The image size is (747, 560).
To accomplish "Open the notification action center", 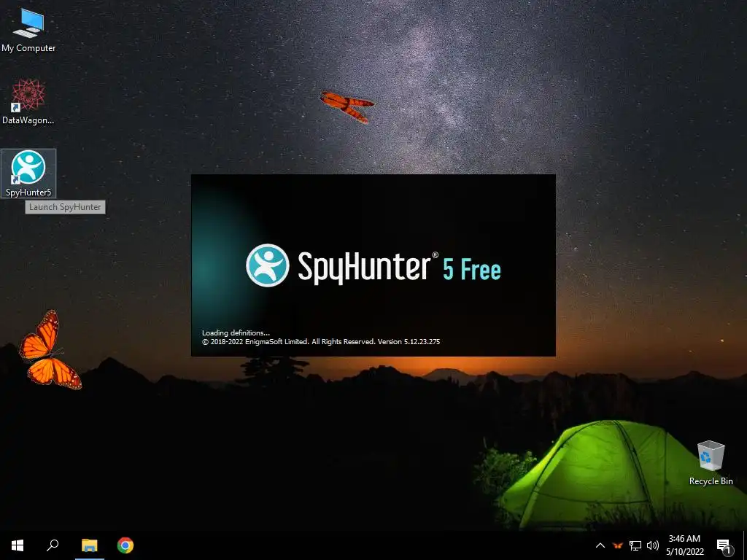I will click(x=724, y=545).
